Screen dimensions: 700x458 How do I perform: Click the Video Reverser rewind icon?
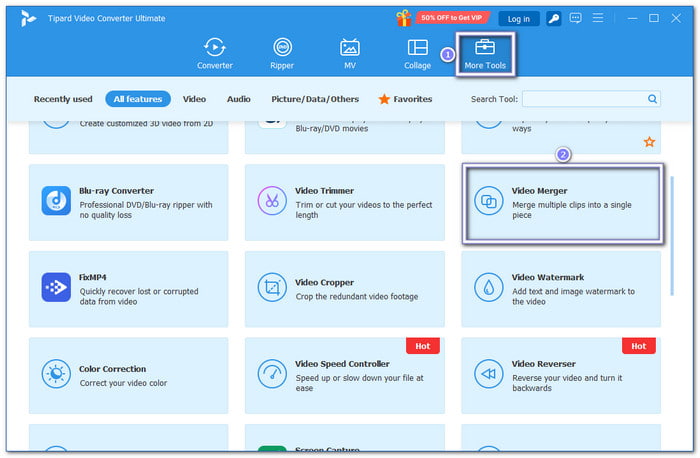[x=488, y=374]
